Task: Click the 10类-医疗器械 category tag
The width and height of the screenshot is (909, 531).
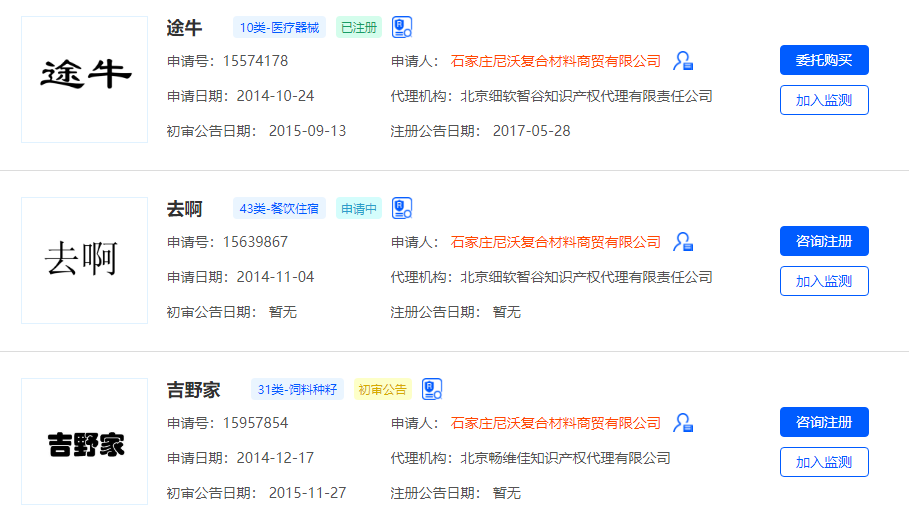Action: click(279, 27)
